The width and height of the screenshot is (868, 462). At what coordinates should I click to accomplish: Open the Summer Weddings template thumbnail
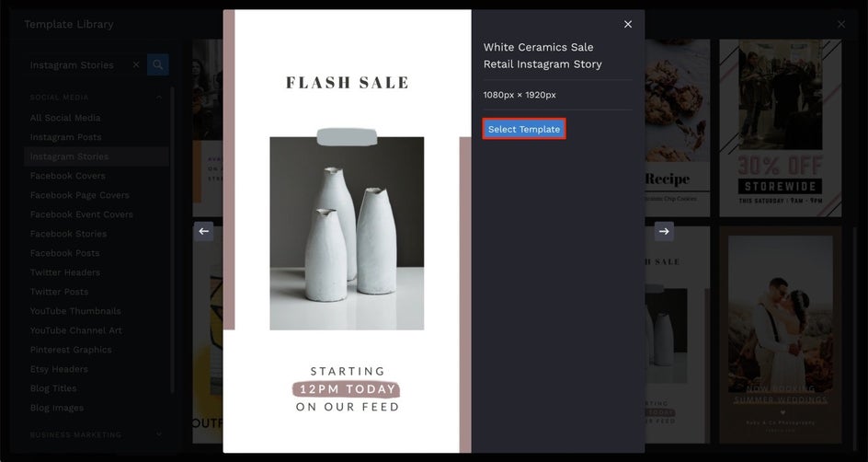pos(780,336)
